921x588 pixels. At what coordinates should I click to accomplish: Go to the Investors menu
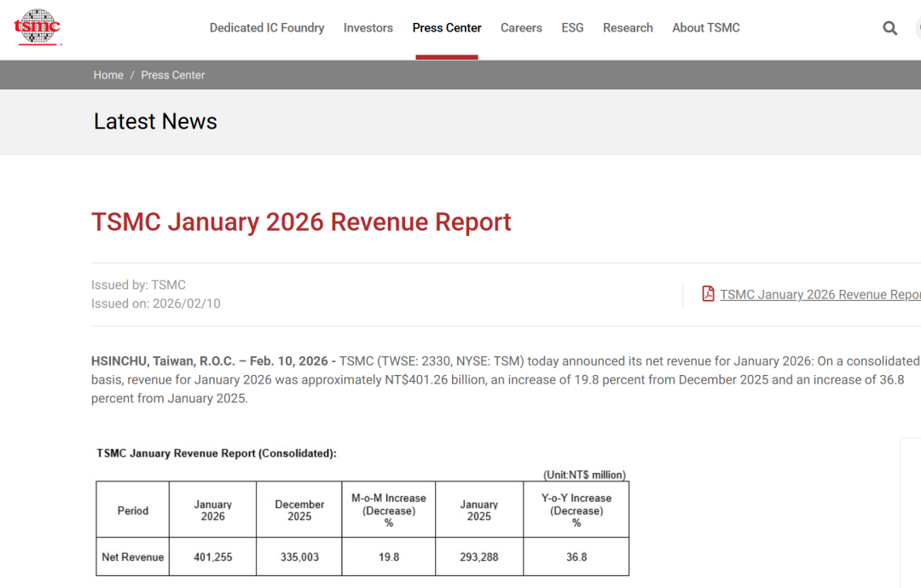pos(368,28)
